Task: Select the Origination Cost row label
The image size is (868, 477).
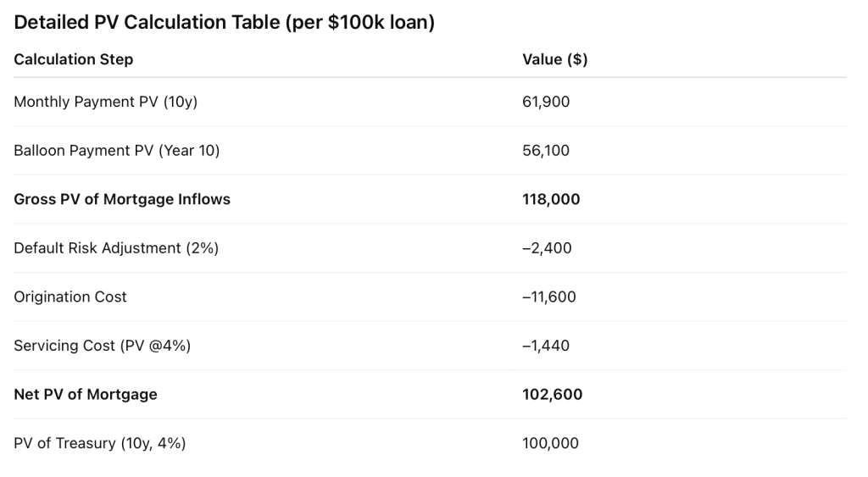Action: pyautogui.click(x=70, y=297)
